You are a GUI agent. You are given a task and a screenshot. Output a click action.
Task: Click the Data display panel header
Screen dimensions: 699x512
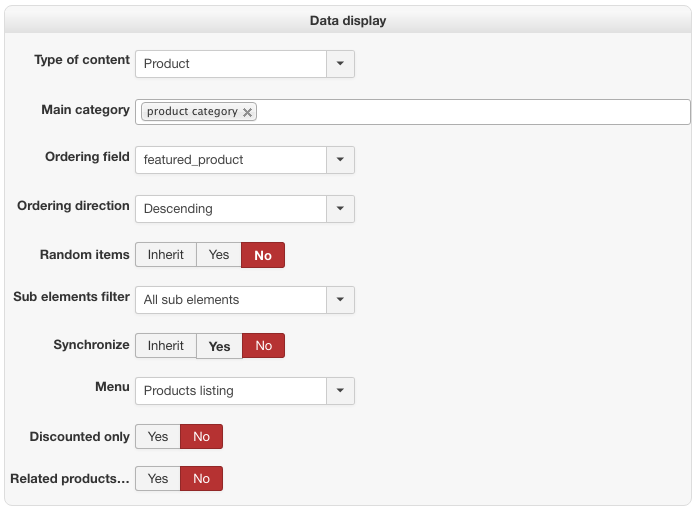click(x=348, y=20)
